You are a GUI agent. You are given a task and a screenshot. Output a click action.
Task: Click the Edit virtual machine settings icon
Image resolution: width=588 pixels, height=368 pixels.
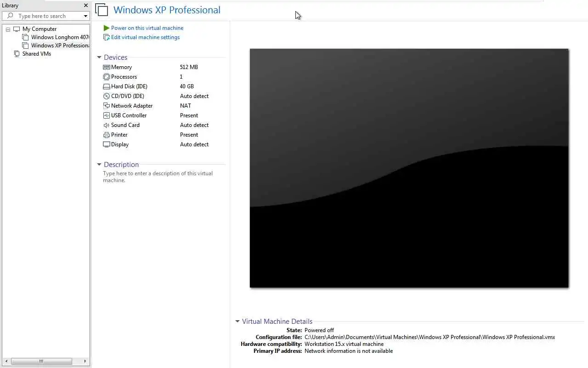click(x=107, y=37)
